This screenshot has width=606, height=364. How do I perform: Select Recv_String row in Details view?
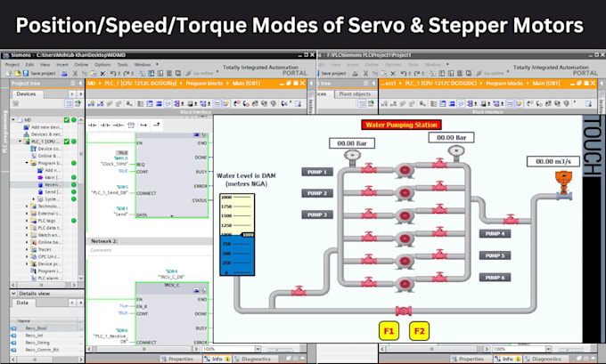coord(46,343)
